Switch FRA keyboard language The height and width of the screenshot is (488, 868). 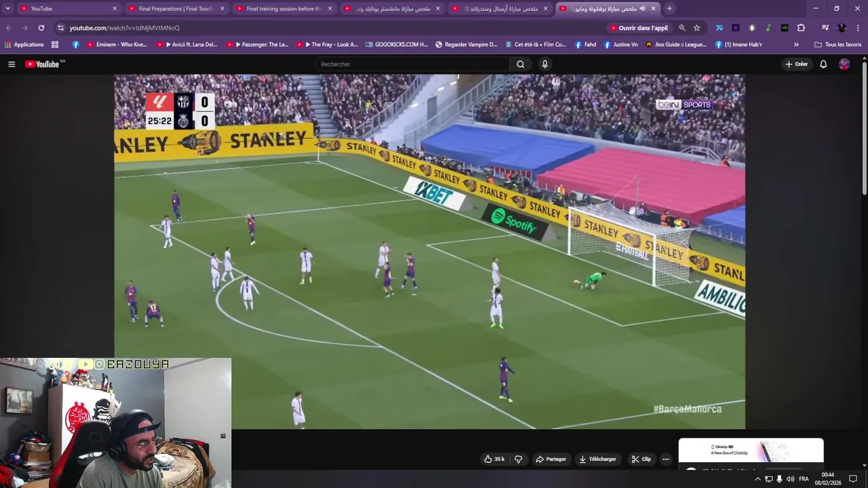tap(804, 479)
